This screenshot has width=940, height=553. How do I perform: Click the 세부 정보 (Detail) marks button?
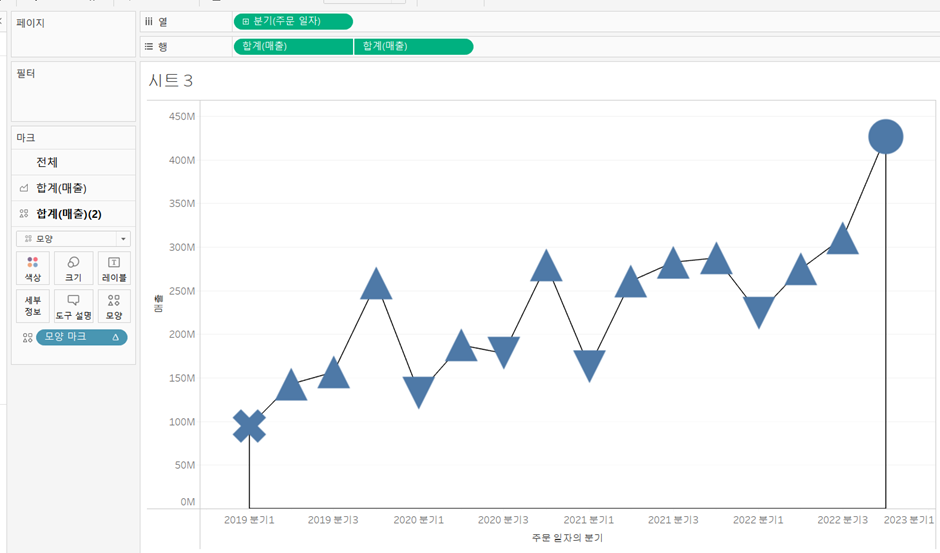click(x=33, y=306)
